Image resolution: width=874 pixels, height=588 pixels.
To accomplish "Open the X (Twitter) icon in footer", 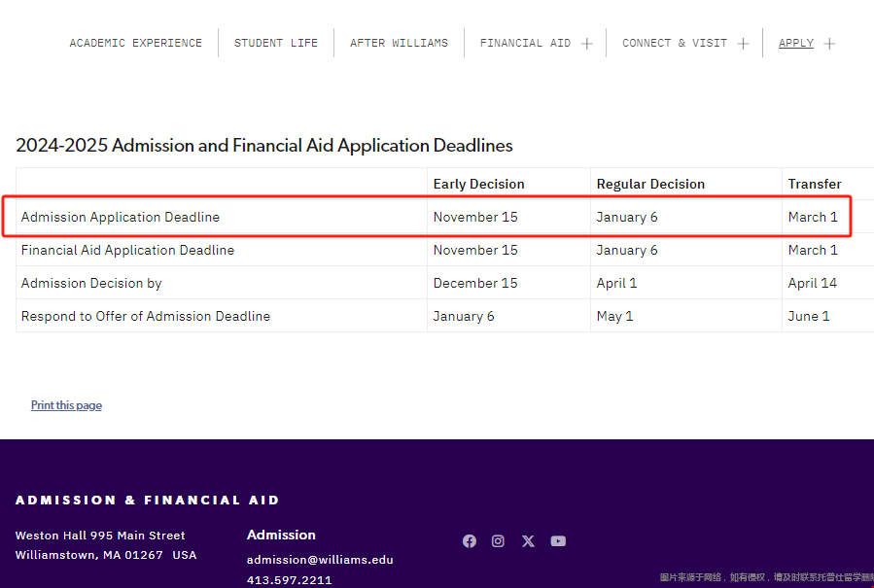I will coord(528,541).
